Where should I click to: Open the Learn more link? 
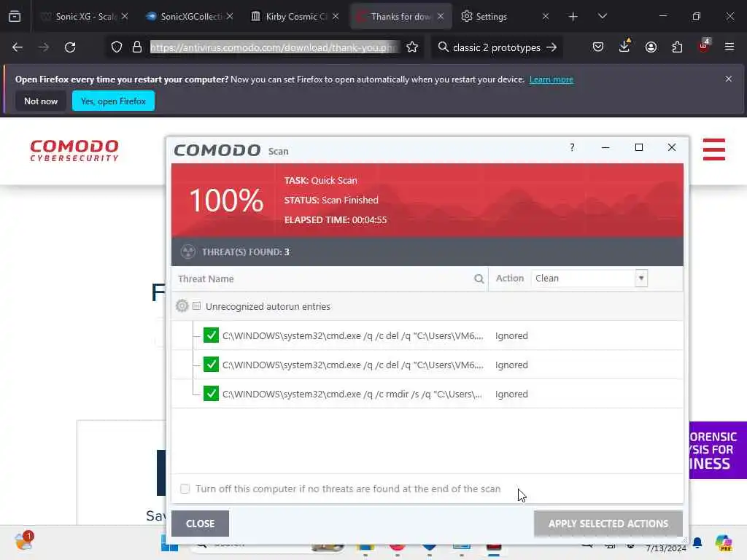pos(551,79)
